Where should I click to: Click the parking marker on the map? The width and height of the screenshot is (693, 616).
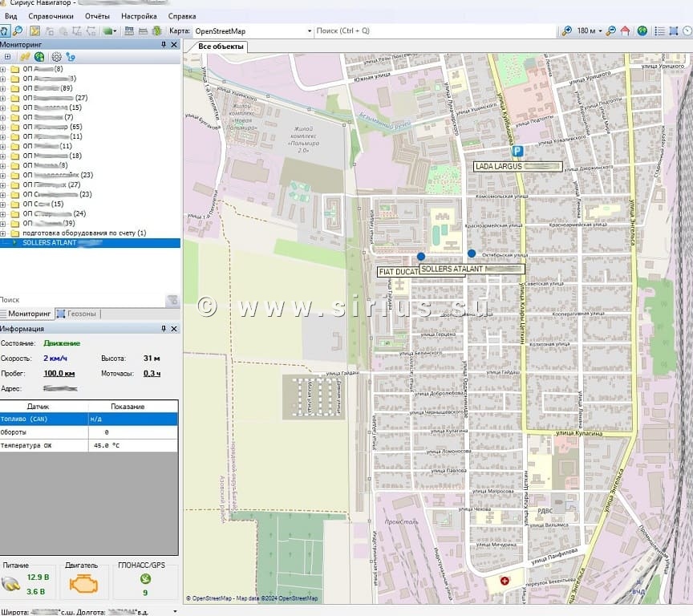coord(517,150)
